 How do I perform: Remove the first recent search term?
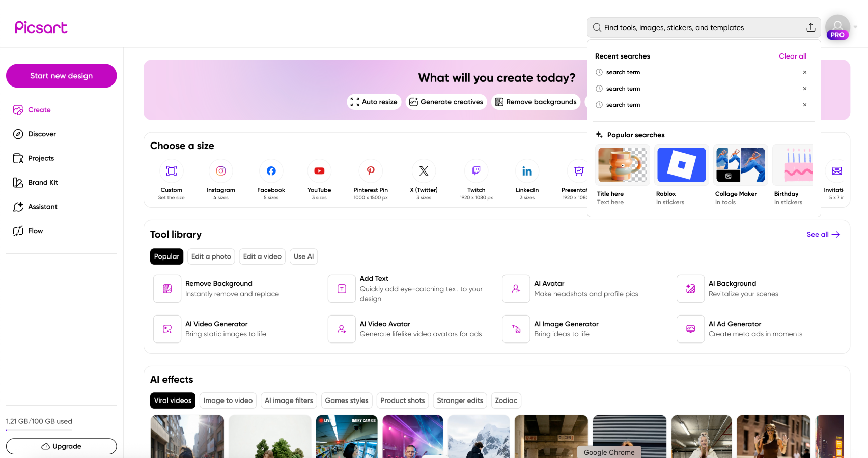pos(805,72)
